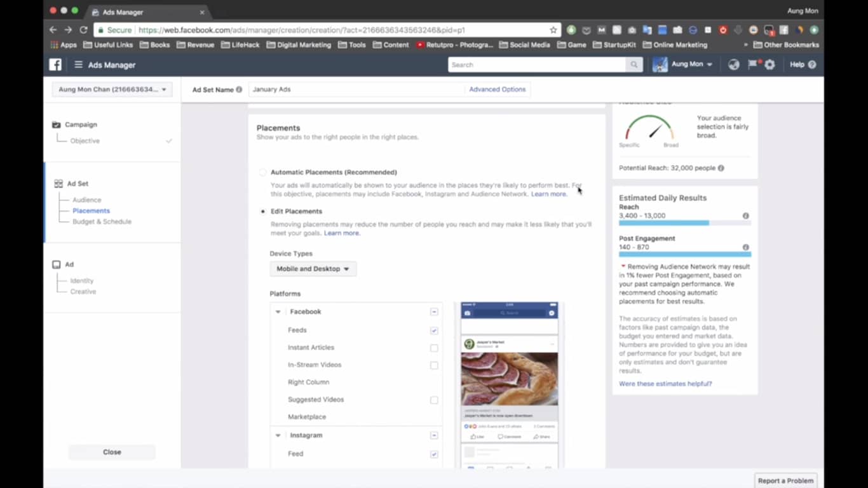Screen dimensions: 868x488
Task: Reload the page with refresh icon
Action: point(83,30)
